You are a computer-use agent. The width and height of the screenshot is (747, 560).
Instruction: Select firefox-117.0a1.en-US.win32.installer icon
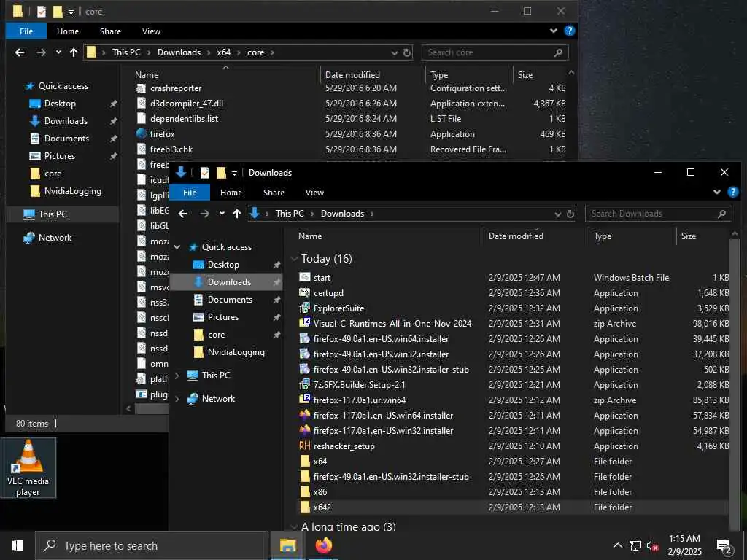coord(304,430)
